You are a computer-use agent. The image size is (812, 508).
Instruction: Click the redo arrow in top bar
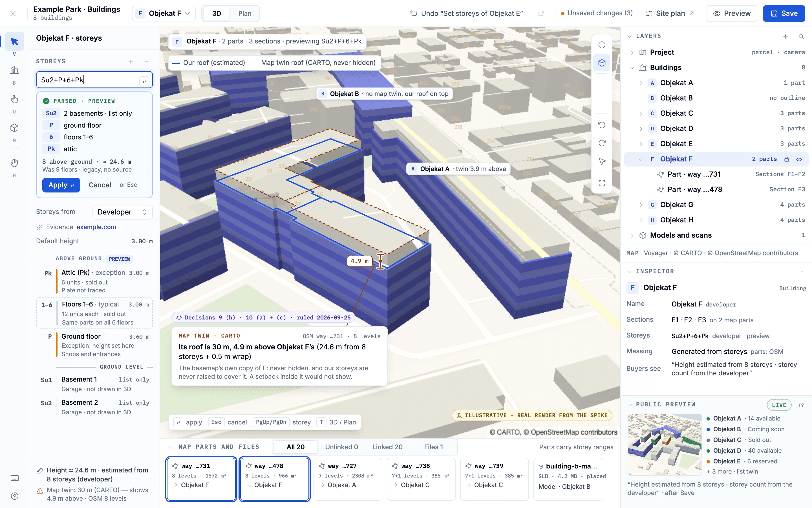point(541,14)
